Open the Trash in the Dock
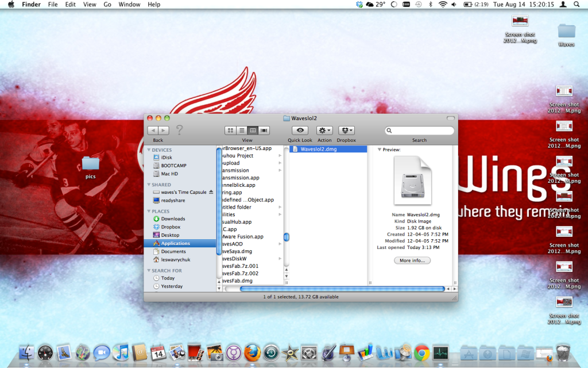The image size is (588, 368). (563, 353)
